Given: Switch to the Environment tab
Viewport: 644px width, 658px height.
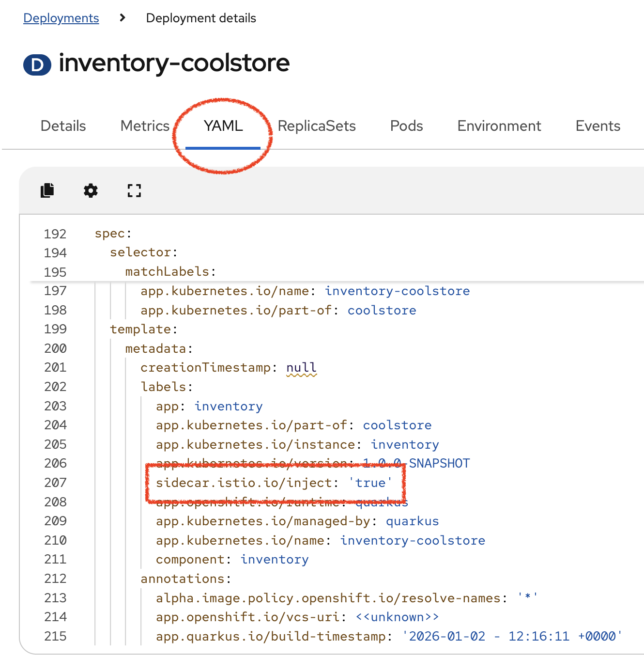Looking at the screenshot, I should [x=499, y=126].
